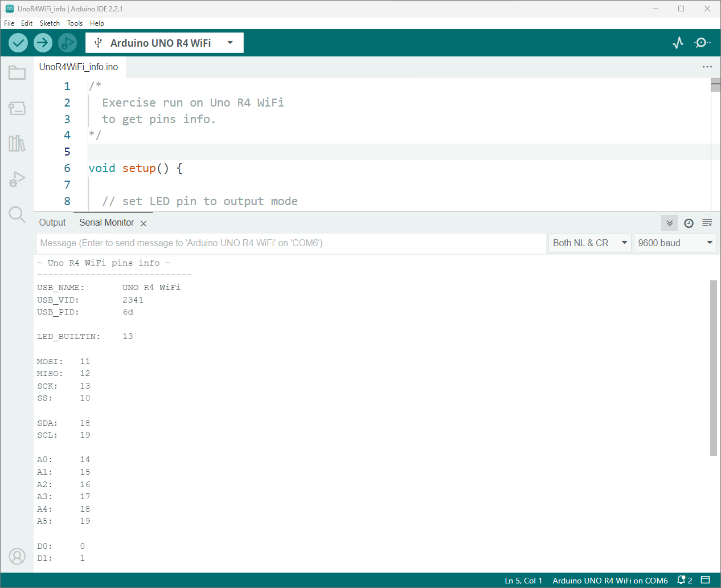Open the Search panel magnifier icon
Image resolution: width=721 pixels, height=588 pixels.
17,214
